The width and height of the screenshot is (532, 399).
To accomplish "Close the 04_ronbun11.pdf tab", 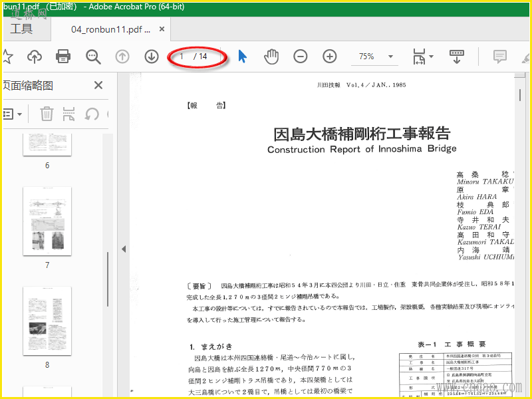I will pyautogui.click(x=162, y=29).
